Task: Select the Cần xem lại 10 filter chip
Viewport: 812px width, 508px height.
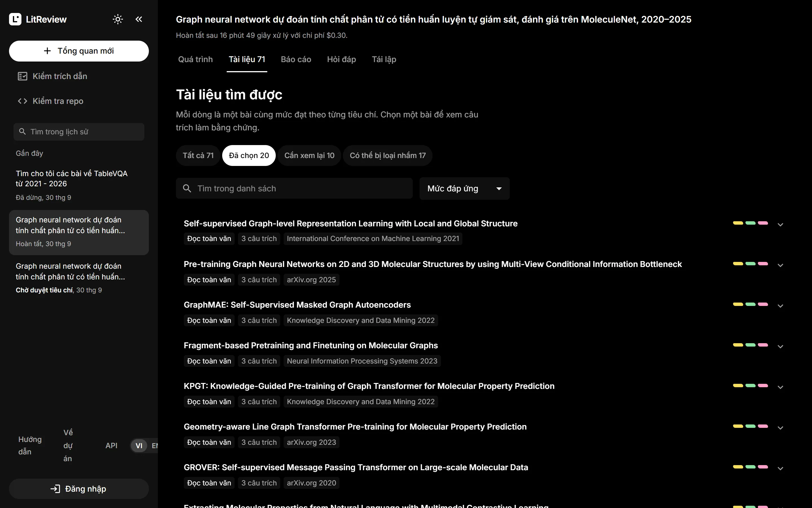Action: point(309,156)
